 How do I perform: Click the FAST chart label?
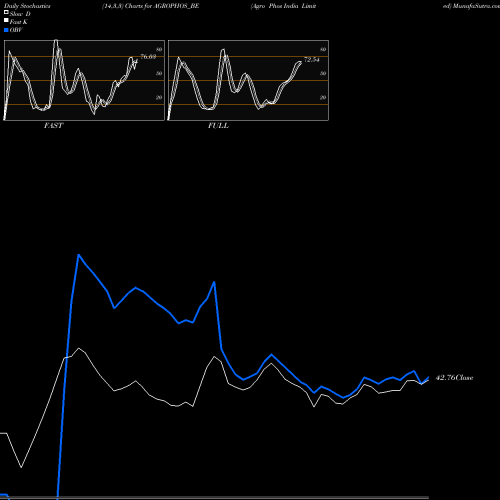click(53, 126)
